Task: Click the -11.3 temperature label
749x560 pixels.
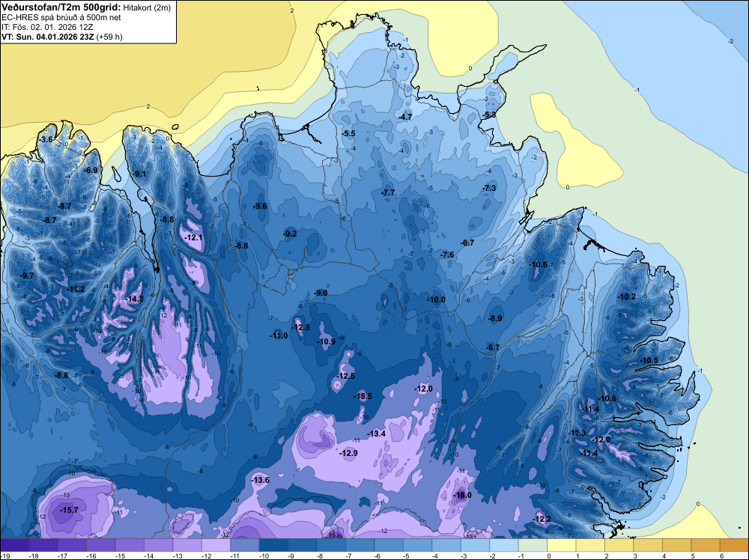Action: click(577, 433)
